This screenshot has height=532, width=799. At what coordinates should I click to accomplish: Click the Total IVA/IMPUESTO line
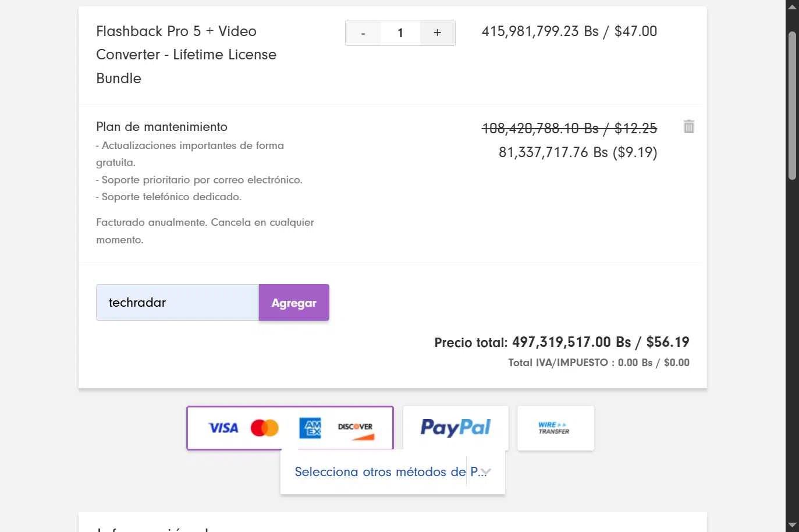(599, 363)
